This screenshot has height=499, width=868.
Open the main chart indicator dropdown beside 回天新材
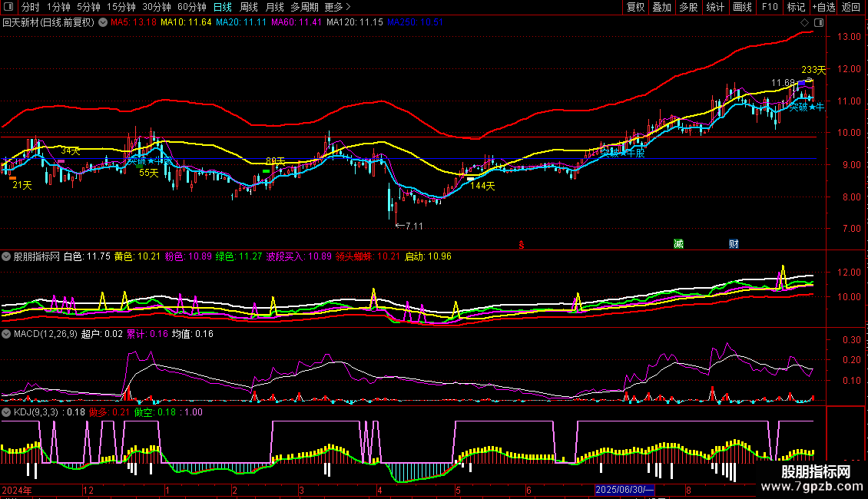tap(103, 23)
